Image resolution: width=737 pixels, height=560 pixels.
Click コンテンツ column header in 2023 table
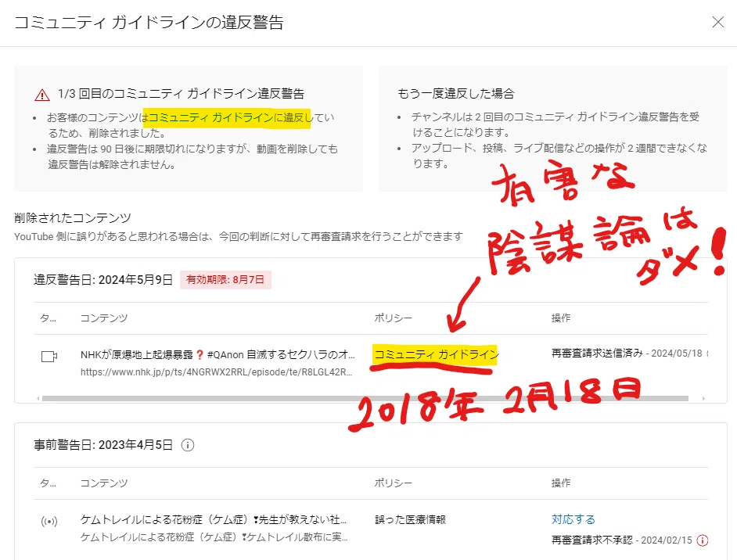pyautogui.click(x=104, y=483)
